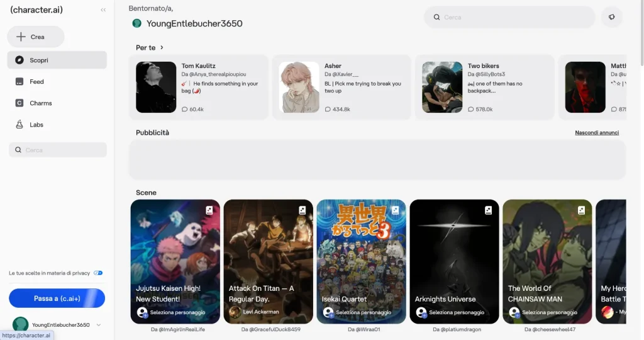The image size is (644, 340).
Task: Open the notifications megaphone icon
Action: [611, 17]
